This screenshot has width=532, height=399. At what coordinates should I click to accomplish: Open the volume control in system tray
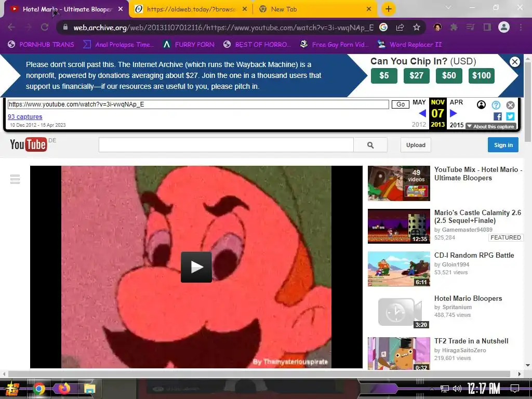tap(457, 389)
